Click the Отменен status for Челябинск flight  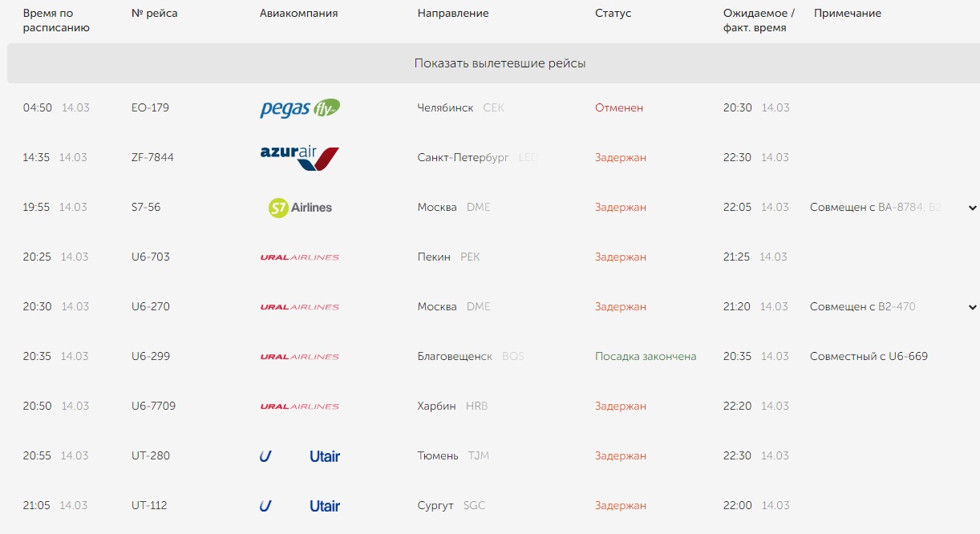619,107
